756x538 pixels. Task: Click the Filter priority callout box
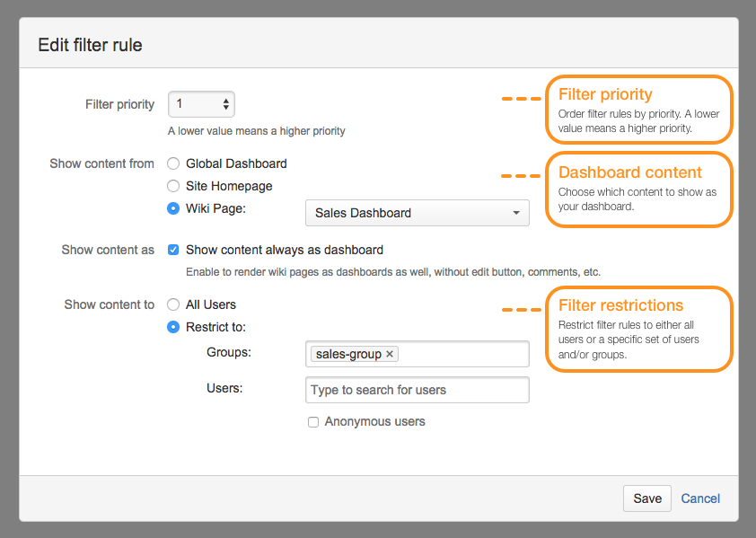click(638, 110)
